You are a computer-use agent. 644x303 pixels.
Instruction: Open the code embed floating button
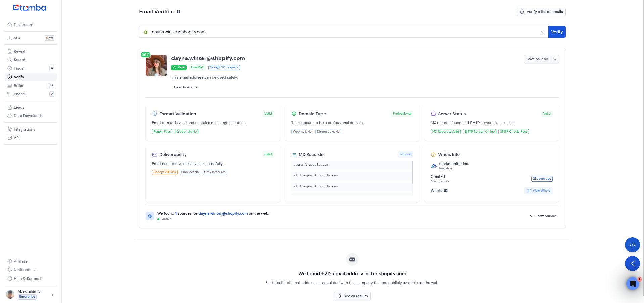(x=632, y=245)
